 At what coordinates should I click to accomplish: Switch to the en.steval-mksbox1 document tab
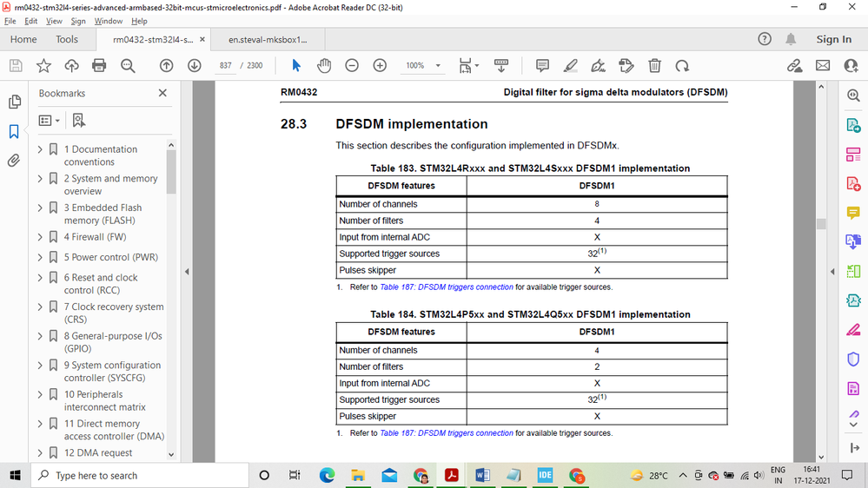268,40
